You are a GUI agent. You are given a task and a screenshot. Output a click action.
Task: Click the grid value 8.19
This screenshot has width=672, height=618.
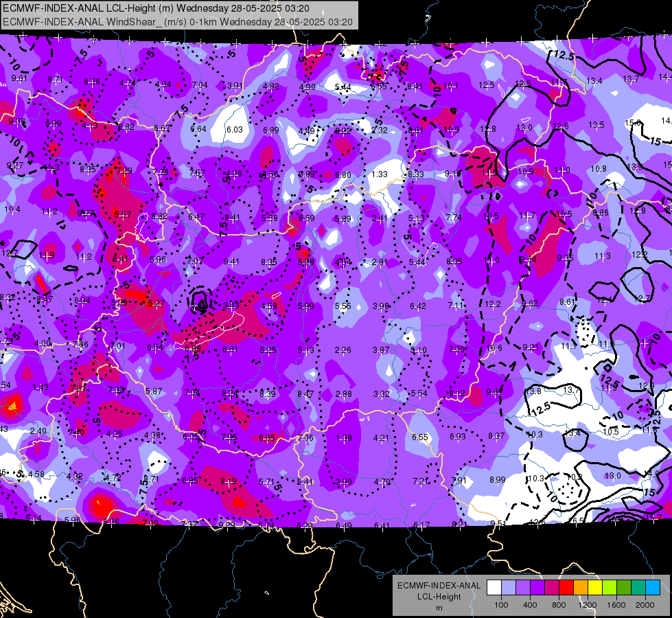pyautogui.click(x=229, y=481)
